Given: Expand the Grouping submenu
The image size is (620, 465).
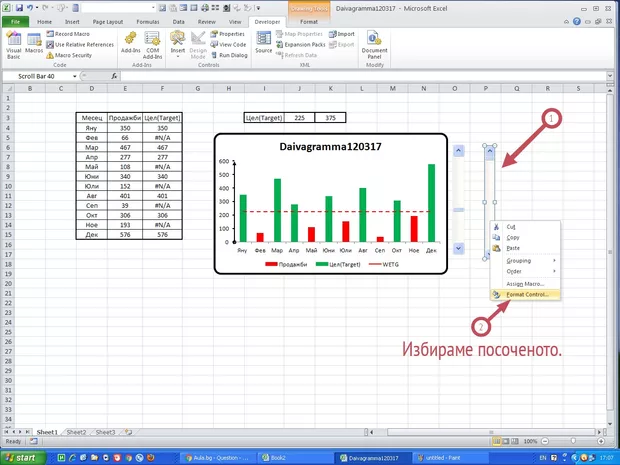Looking at the screenshot, I should (525, 261).
